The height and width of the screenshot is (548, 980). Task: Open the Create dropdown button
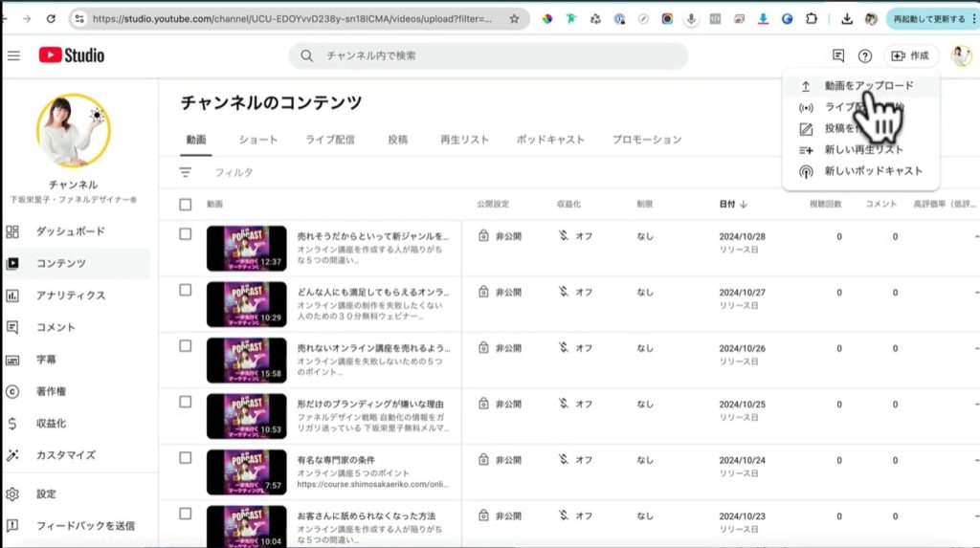point(910,55)
